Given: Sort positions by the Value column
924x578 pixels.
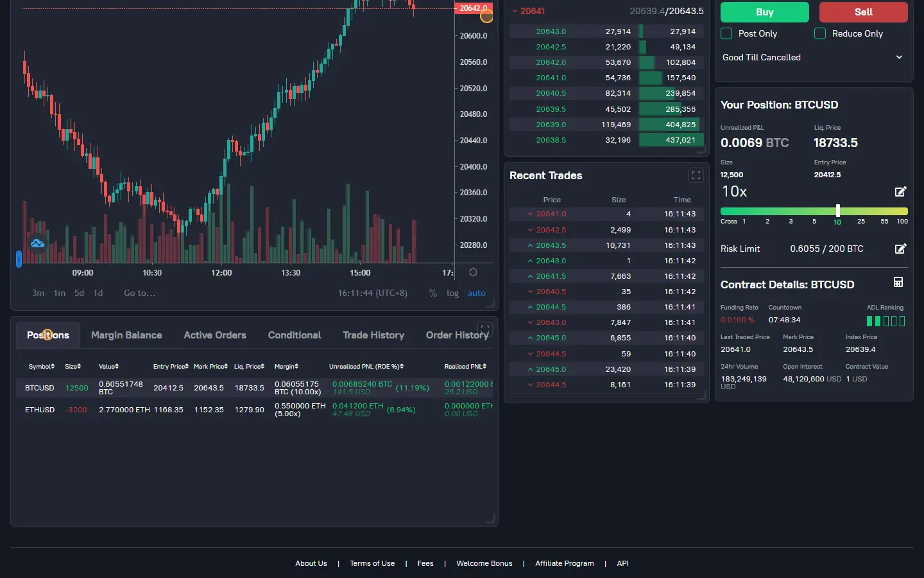Looking at the screenshot, I should [x=108, y=367].
